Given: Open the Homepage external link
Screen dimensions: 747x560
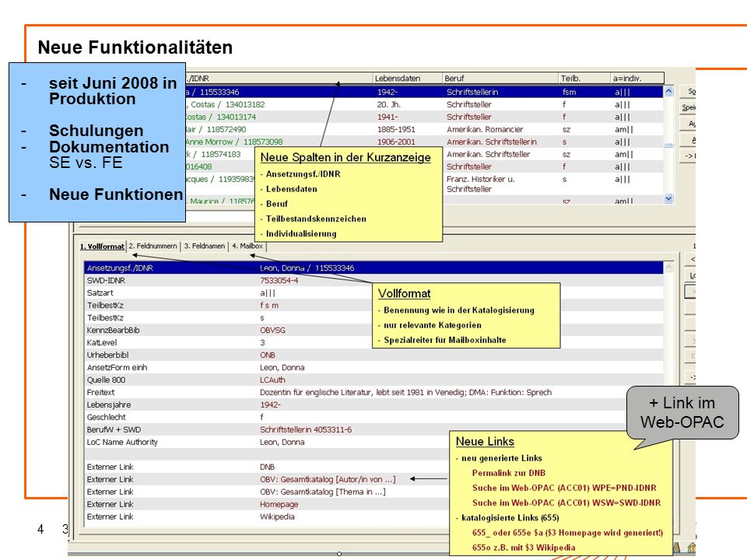Looking at the screenshot, I should tap(279, 504).
